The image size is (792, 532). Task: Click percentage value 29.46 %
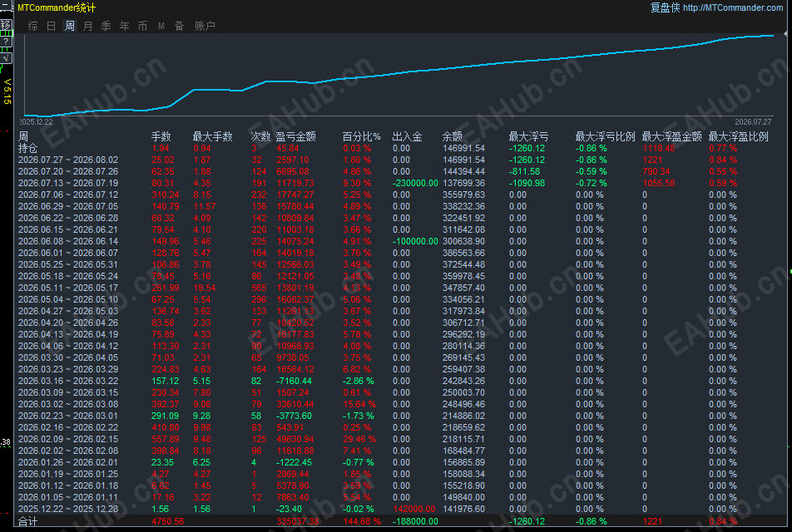(x=359, y=439)
